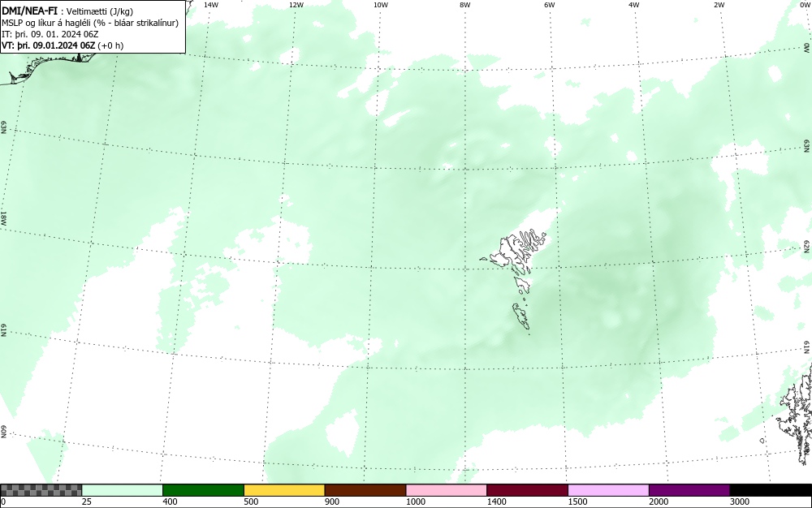This screenshot has width=812, height=508.
Task: Click the 8W longitude label
Action: pyautogui.click(x=465, y=5)
